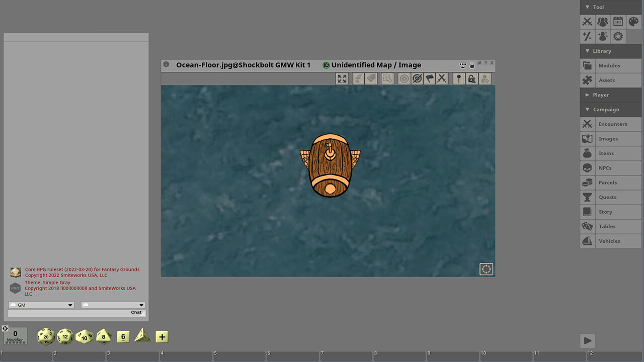644x362 pixels.
Task: Click the zoom-to-fit icon on the map toolbar
Action: [342, 78]
